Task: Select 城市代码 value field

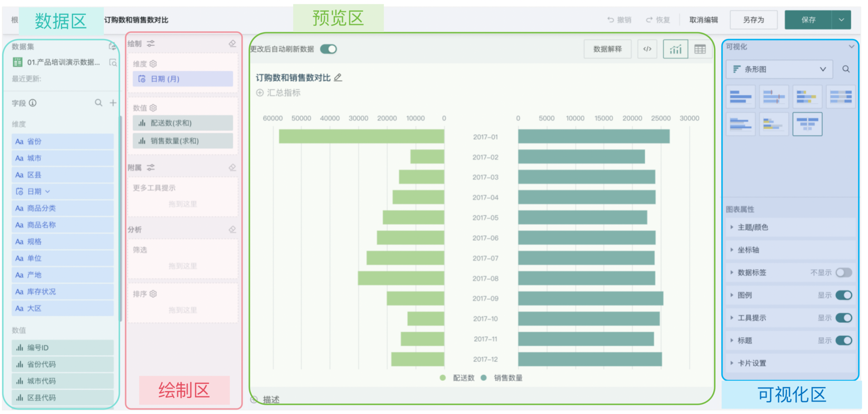Action: tap(63, 381)
